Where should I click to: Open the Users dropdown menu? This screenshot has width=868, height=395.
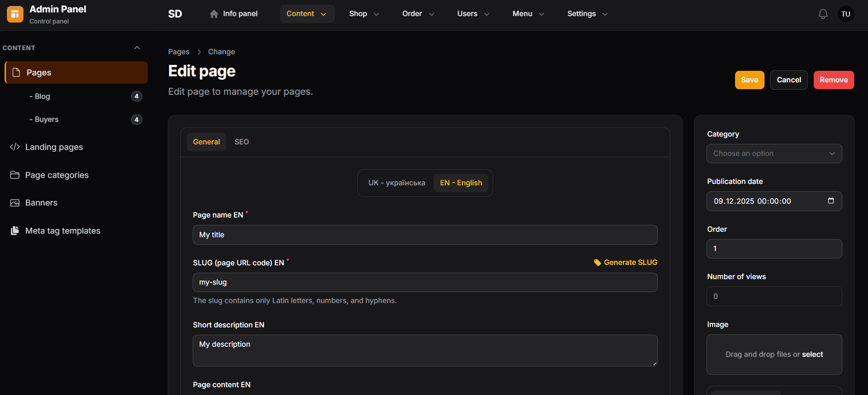pyautogui.click(x=473, y=14)
